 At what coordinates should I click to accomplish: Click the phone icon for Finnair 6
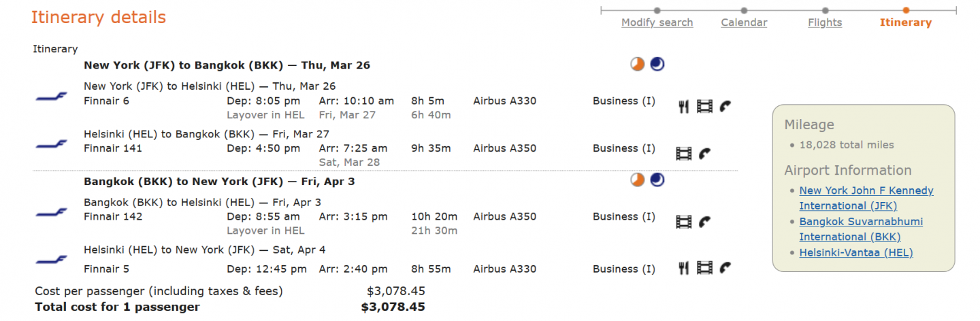point(725,106)
